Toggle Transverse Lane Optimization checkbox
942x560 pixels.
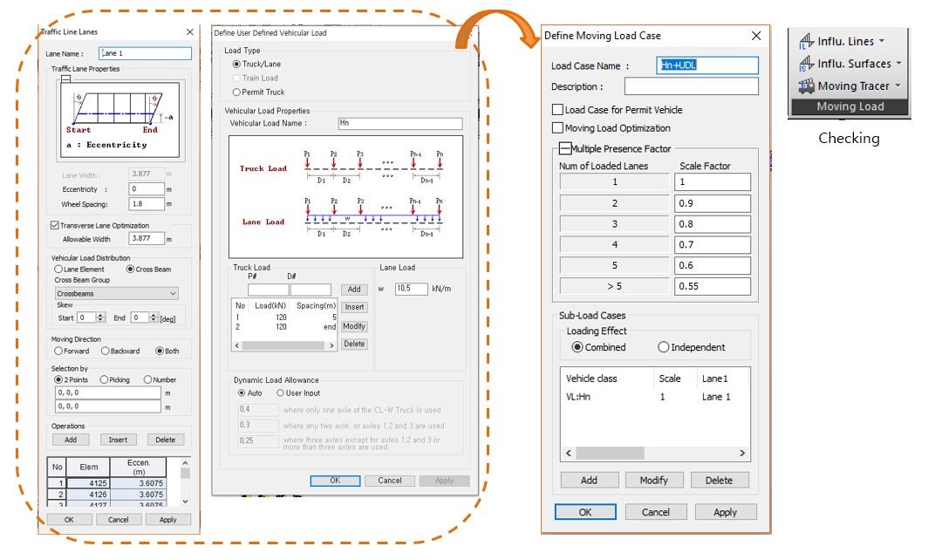click(55, 225)
